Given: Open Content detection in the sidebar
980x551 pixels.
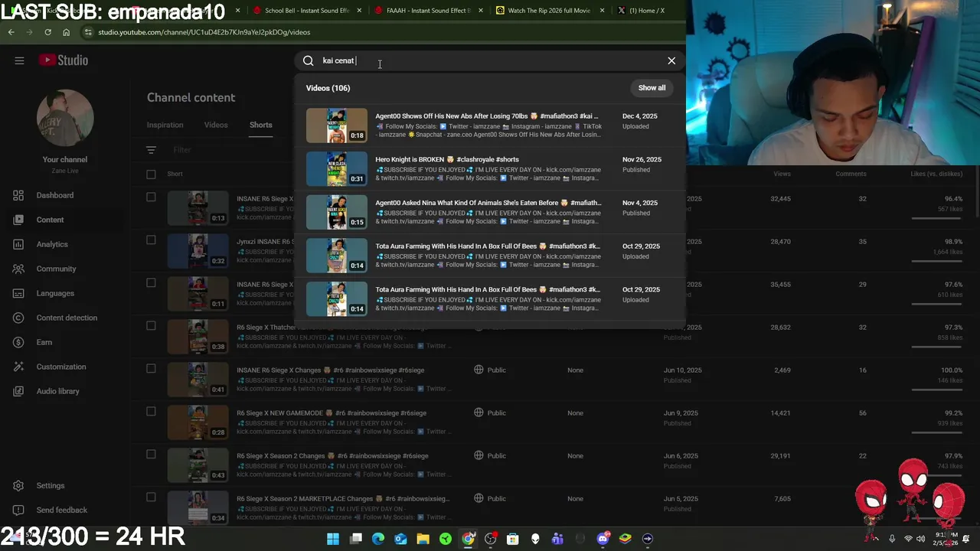Looking at the screenshot, I should coord(67,318).
